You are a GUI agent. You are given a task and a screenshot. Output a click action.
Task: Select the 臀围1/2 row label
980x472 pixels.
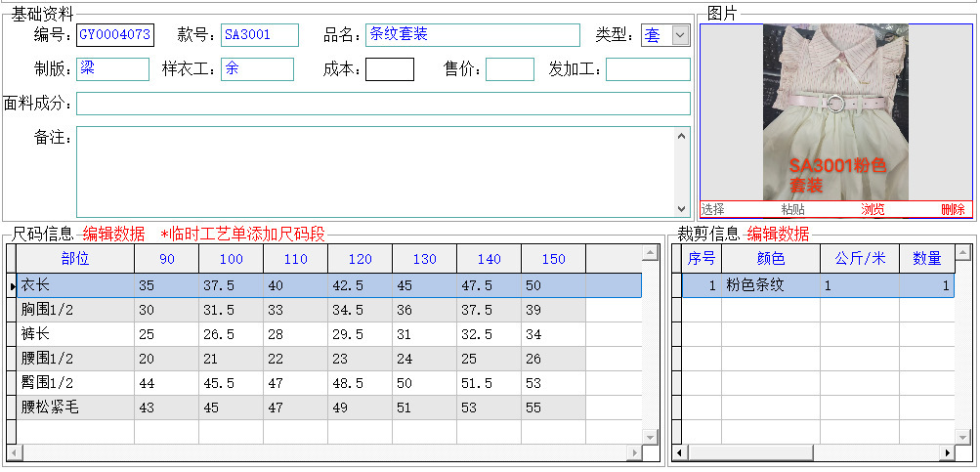(75, 383)
